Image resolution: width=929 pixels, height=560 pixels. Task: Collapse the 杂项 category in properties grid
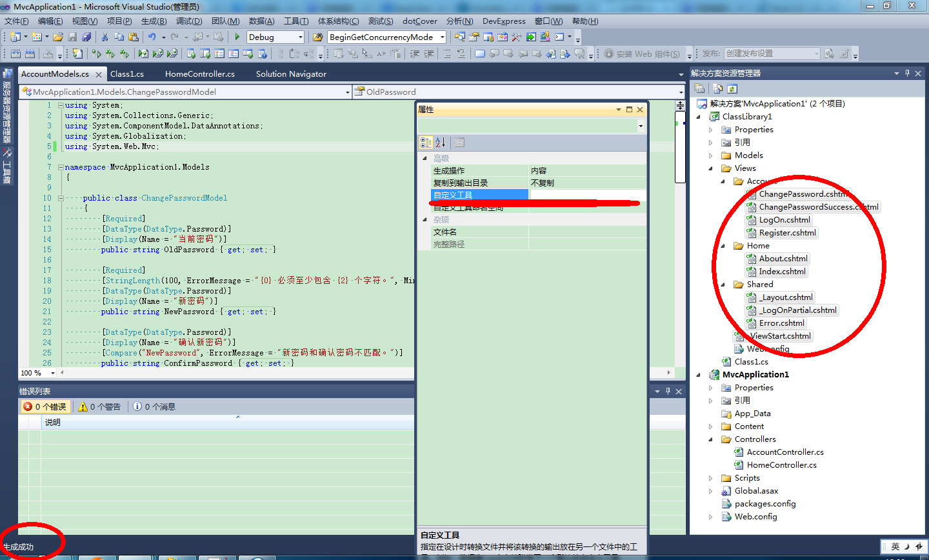point(425,220)
